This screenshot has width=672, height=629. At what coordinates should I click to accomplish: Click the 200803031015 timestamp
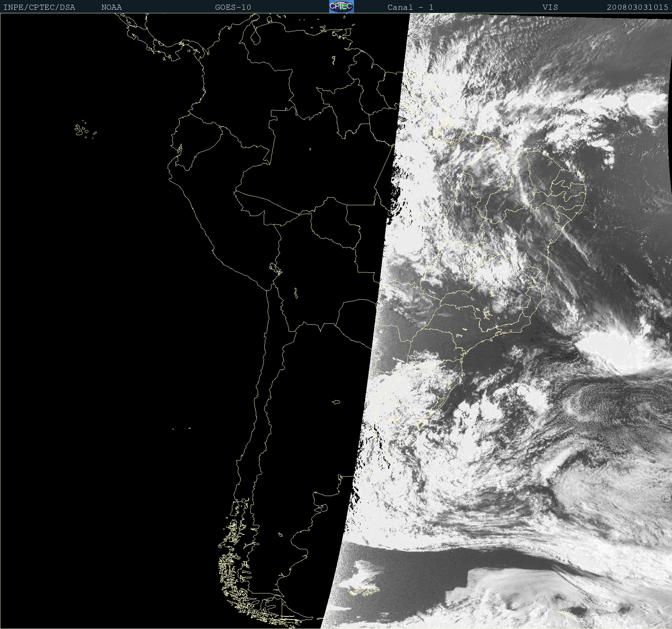638,7
